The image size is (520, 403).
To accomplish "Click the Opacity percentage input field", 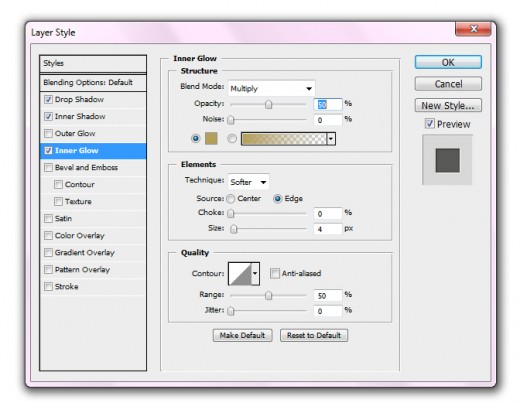I will pos(328,104).
